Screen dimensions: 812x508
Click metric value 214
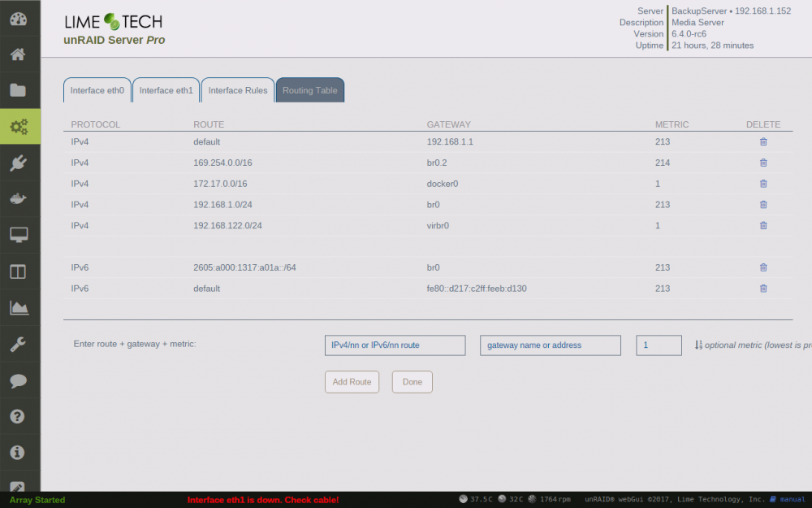coord(663,163)
